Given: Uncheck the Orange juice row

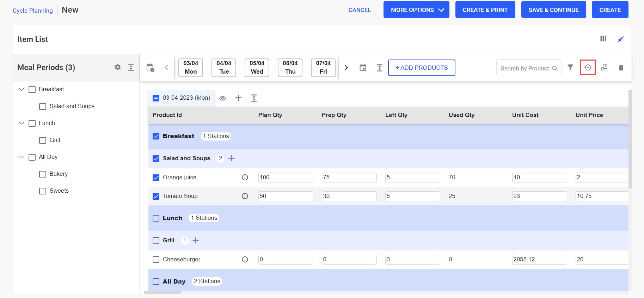Looking at the screenshot, I should pyautogui.click(x=156, y=178).
